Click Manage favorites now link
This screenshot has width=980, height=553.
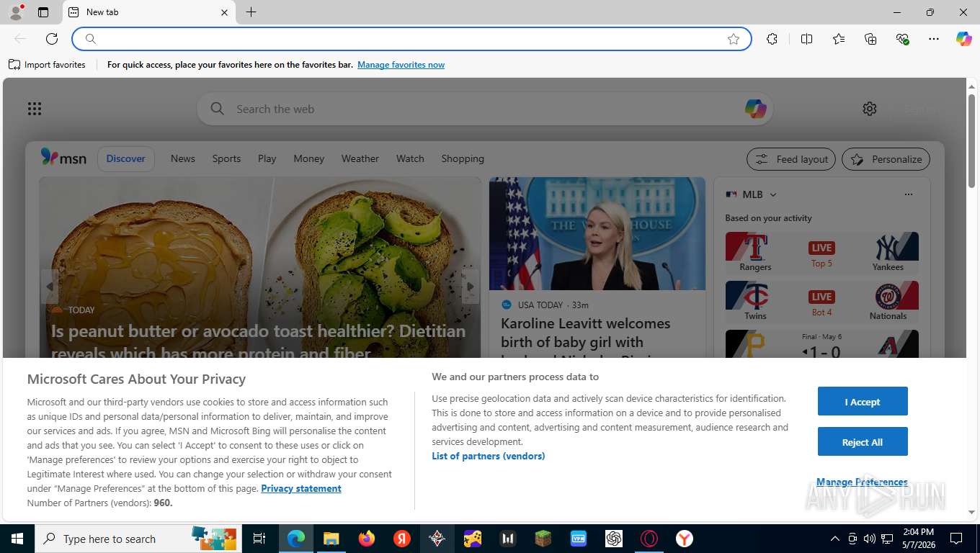[x=401, y=65]
